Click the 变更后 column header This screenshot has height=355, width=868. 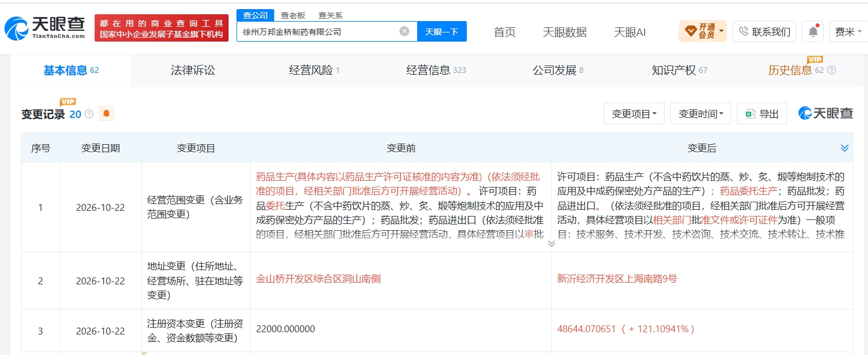[702, 148]
